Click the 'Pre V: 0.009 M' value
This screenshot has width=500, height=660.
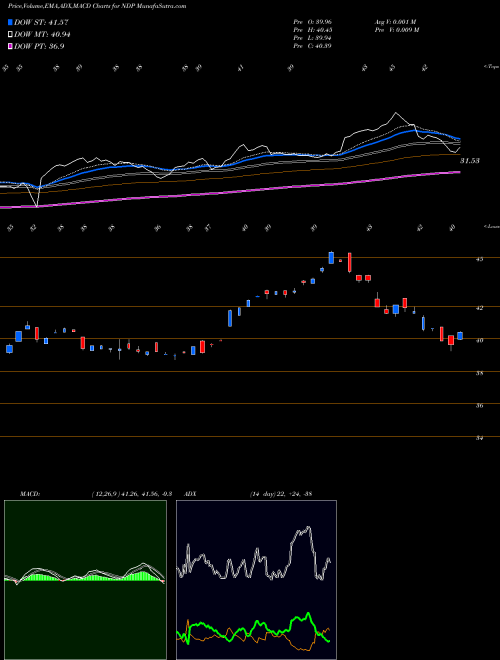pyautogui.click(x=396, y=30)
